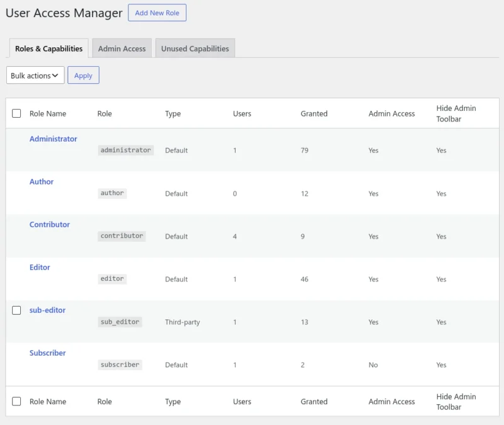Tick the select-all checkbox in table footer
The image size is (504, 425).
16,401
